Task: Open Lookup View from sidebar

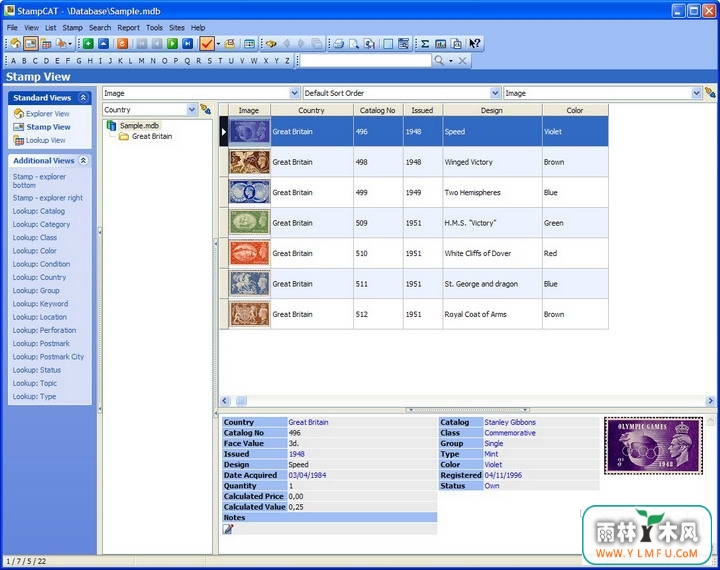Action: coord(45,140)
